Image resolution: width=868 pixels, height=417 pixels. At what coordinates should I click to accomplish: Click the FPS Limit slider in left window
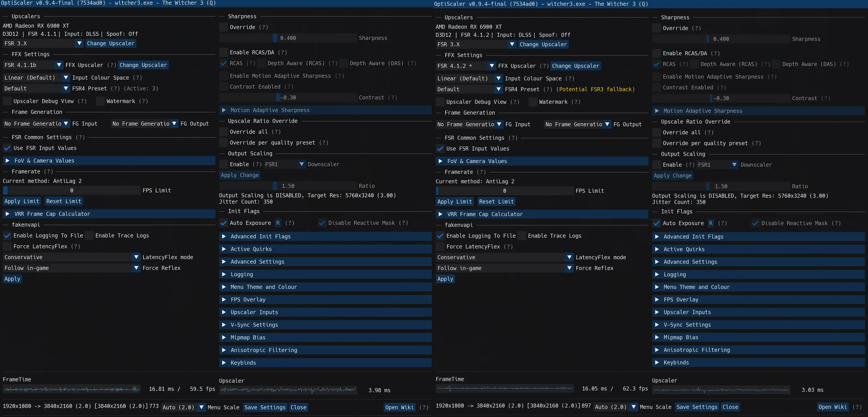point(72,191)
